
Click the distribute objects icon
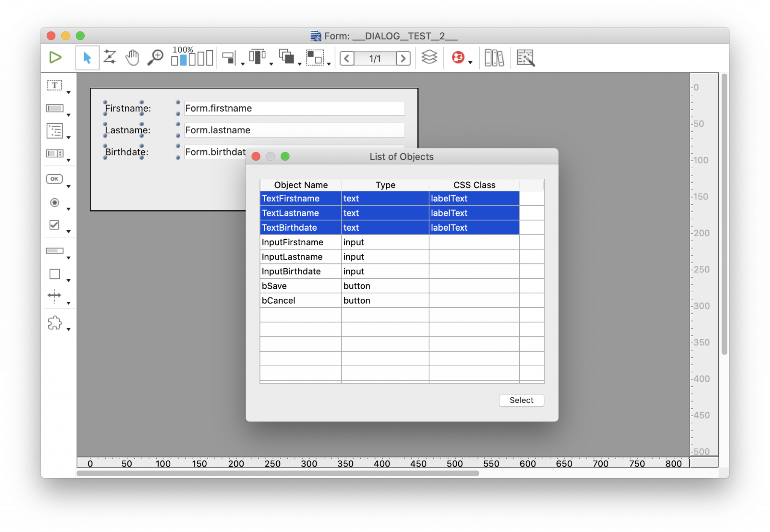(x=257, y=57)
